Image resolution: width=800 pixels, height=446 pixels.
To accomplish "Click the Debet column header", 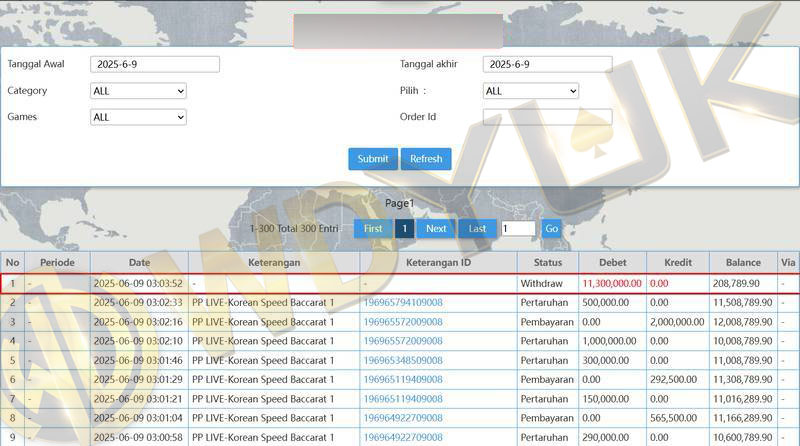I will point(613,262).
